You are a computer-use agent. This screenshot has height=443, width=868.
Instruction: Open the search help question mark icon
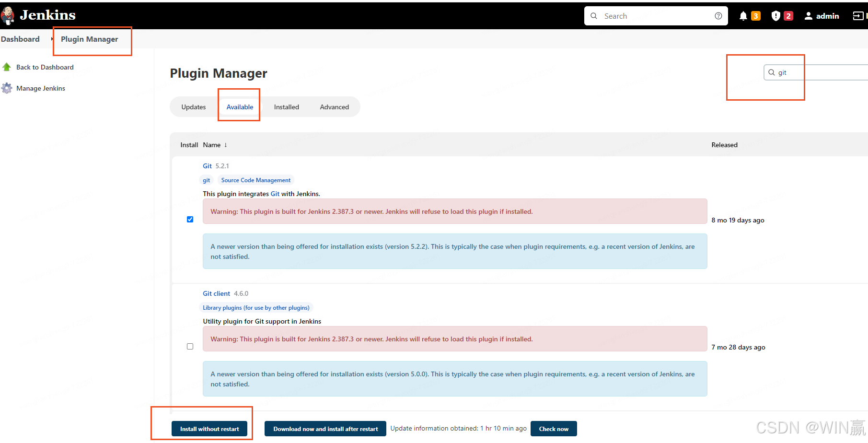tap(718, 16)
